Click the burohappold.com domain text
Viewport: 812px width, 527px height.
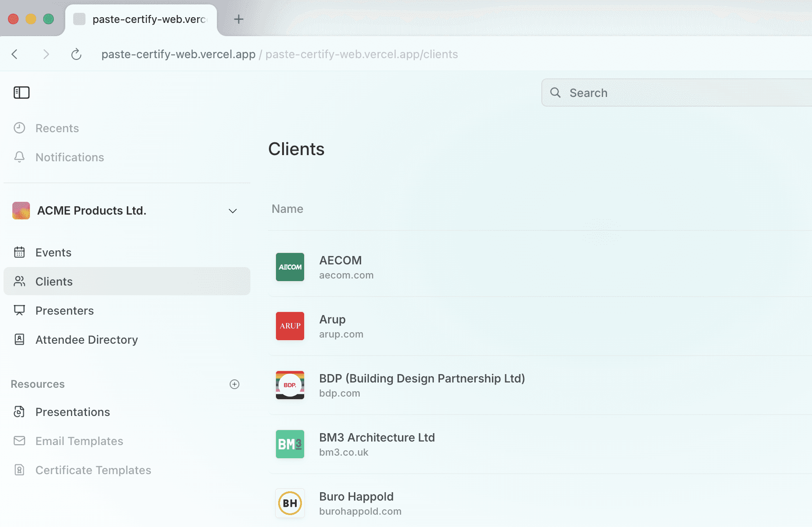pos(360,512)
